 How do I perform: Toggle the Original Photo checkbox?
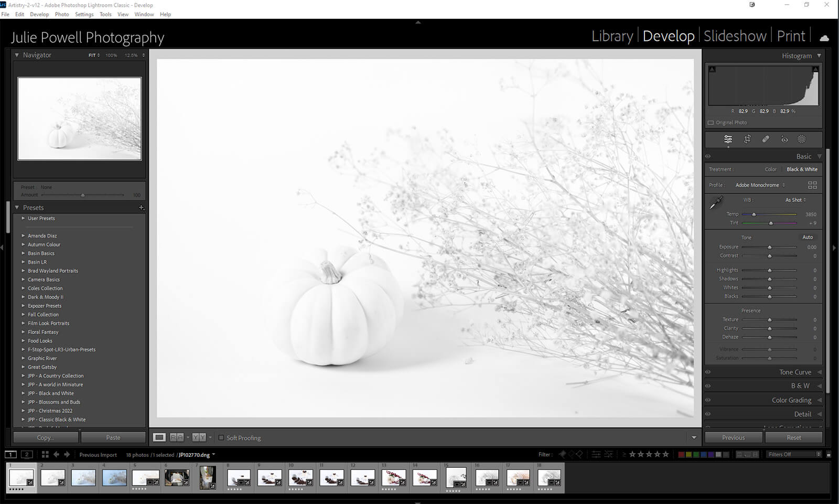711,123
